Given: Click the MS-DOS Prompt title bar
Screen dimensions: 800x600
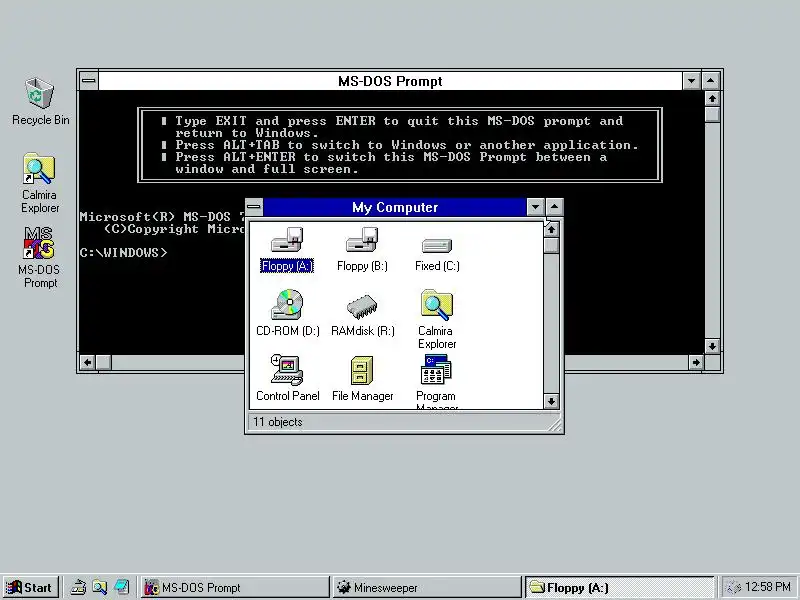Looking at the screenshot, I should [390, 81].
